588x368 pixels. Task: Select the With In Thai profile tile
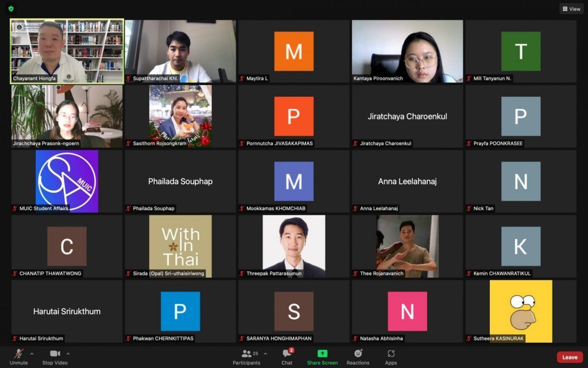pos(180,246)
